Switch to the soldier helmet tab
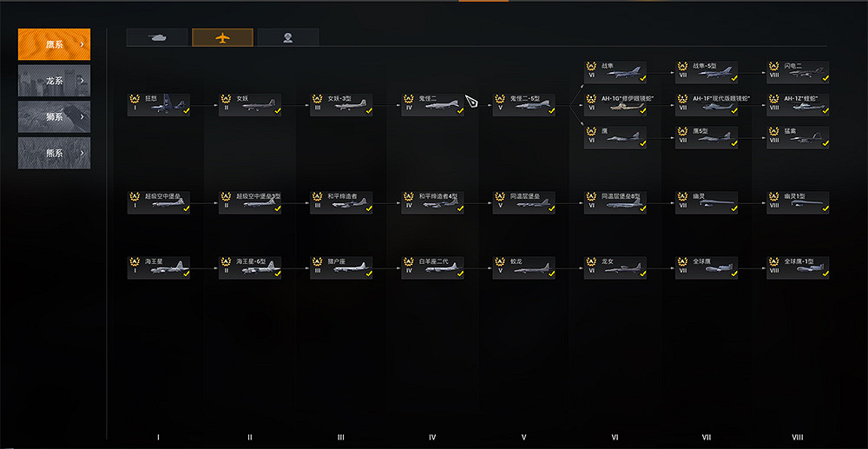Screen dimensions: 868x449 (x=288, y=37)
